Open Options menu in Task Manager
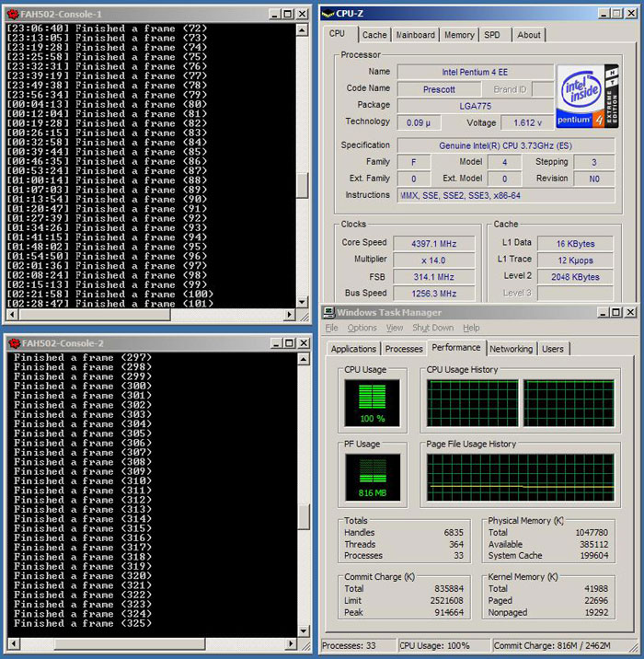 tap(362, 328)
